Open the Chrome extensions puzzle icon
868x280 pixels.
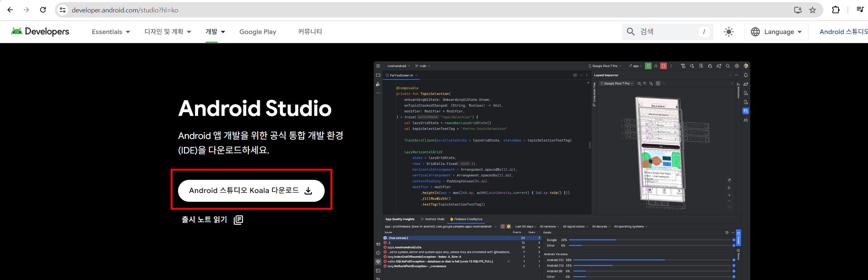(836, 10)
